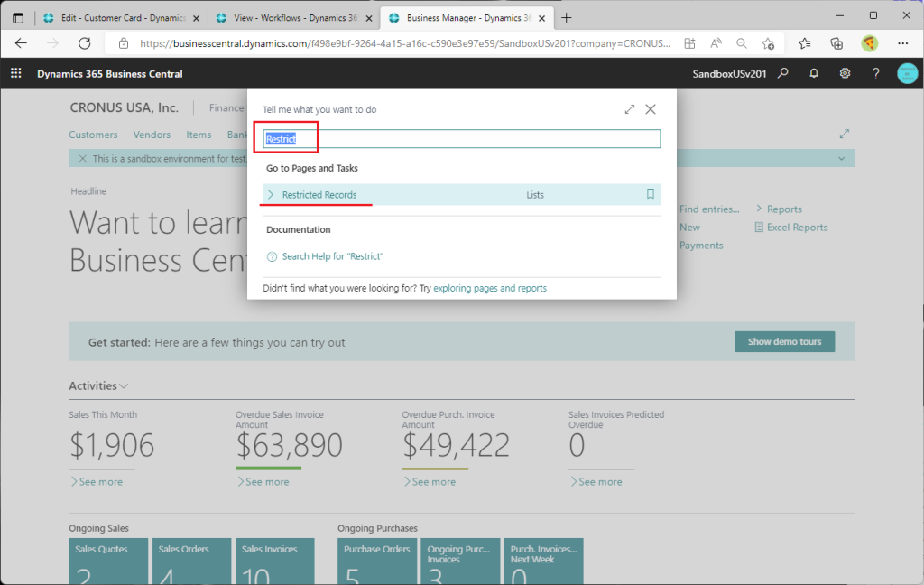Click the $1,906 Sales This Month value
924x585 pixels.
tap(112, 445)
